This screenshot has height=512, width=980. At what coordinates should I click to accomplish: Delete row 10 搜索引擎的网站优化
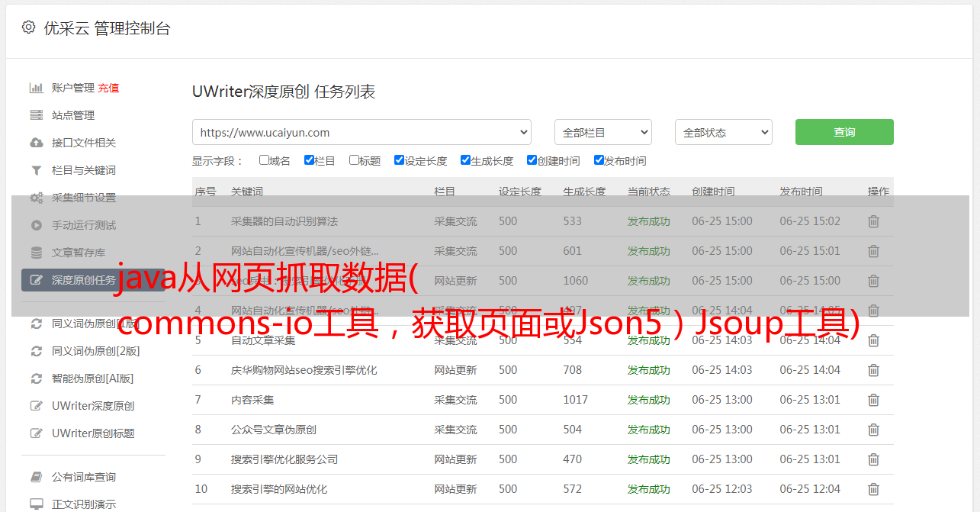(x=874, y=489)
